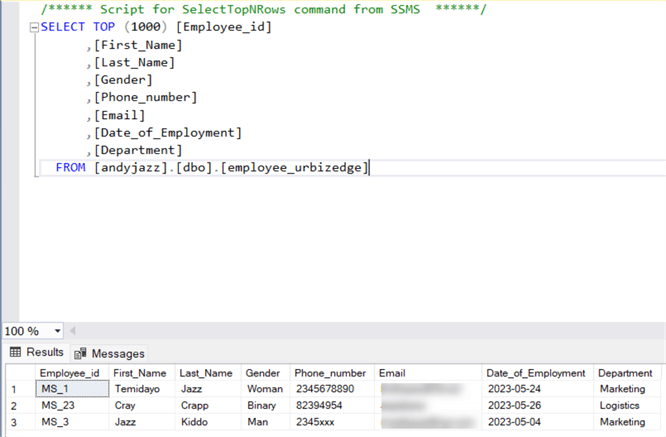Click the Kiddo last name cell
Image resolution: width=666 pixels, height=437 pixels.
click(208, 422)
